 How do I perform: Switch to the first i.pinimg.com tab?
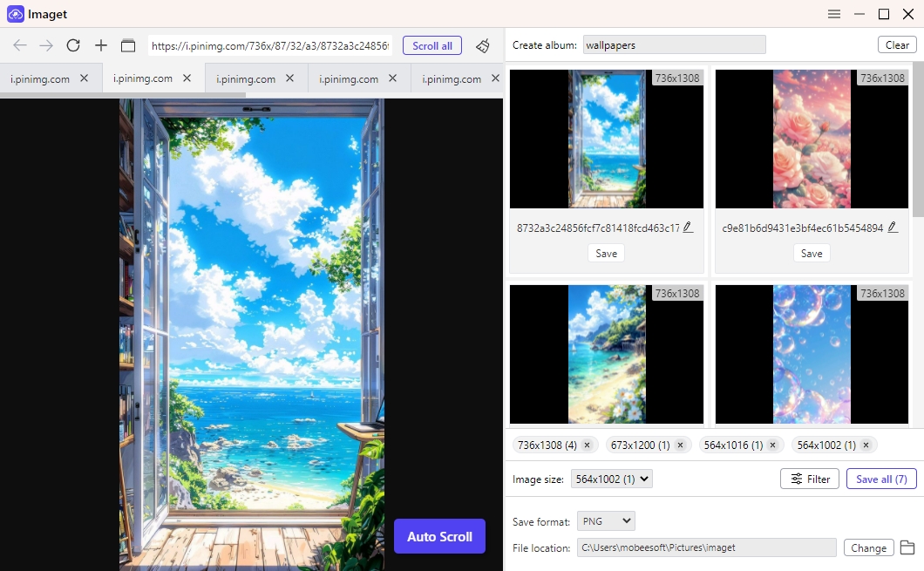pyautogui.click(x=40, y=78)
